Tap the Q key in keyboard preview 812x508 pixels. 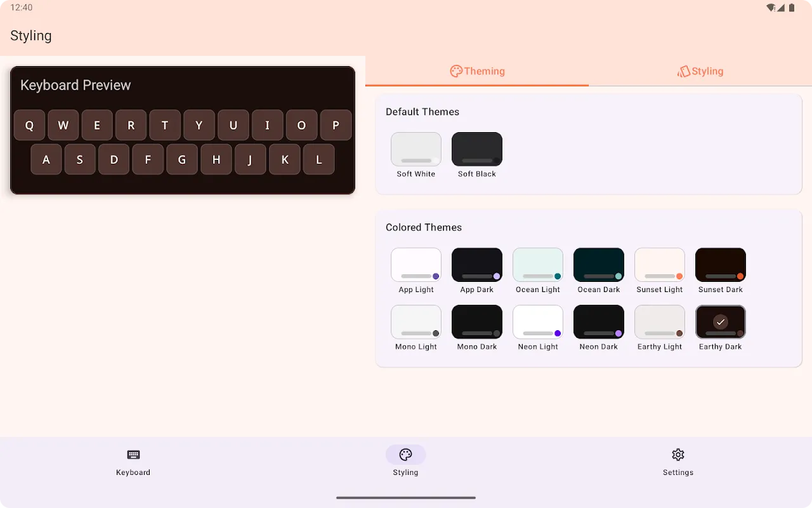point(29,125)
